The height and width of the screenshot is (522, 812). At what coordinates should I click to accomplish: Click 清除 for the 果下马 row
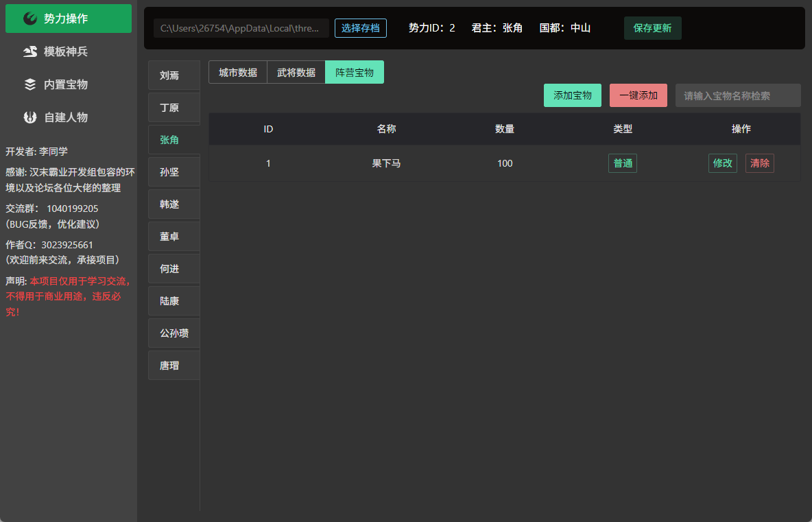(x=760, y=163)
